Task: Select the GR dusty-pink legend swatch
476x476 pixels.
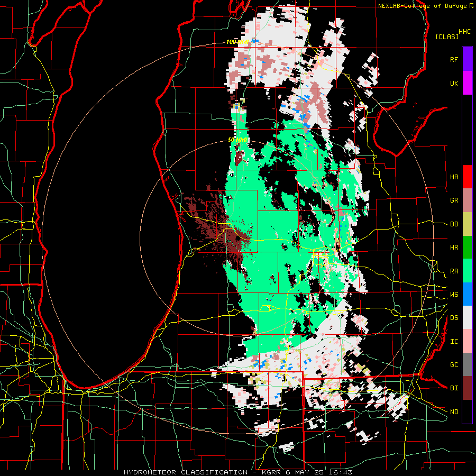Action: [467, 200]
